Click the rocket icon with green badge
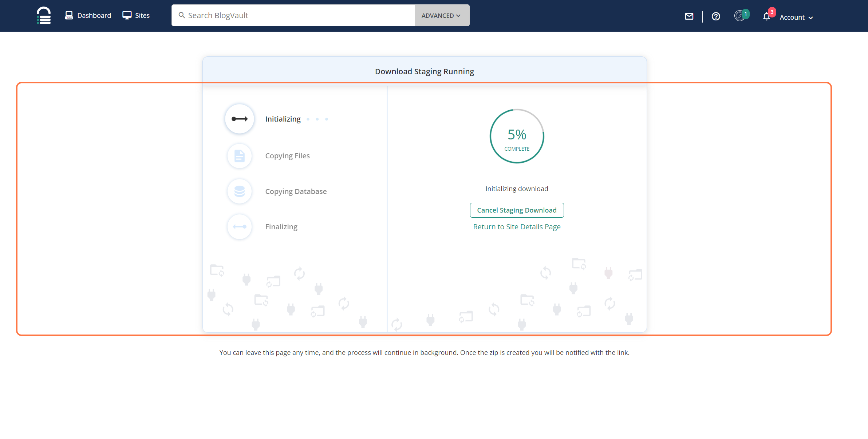 tap(740, 16)
